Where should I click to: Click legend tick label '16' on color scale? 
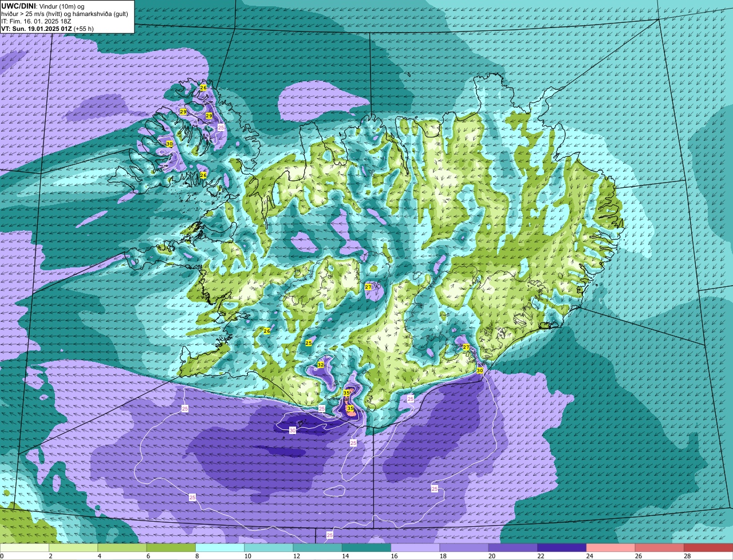point(394,556)
